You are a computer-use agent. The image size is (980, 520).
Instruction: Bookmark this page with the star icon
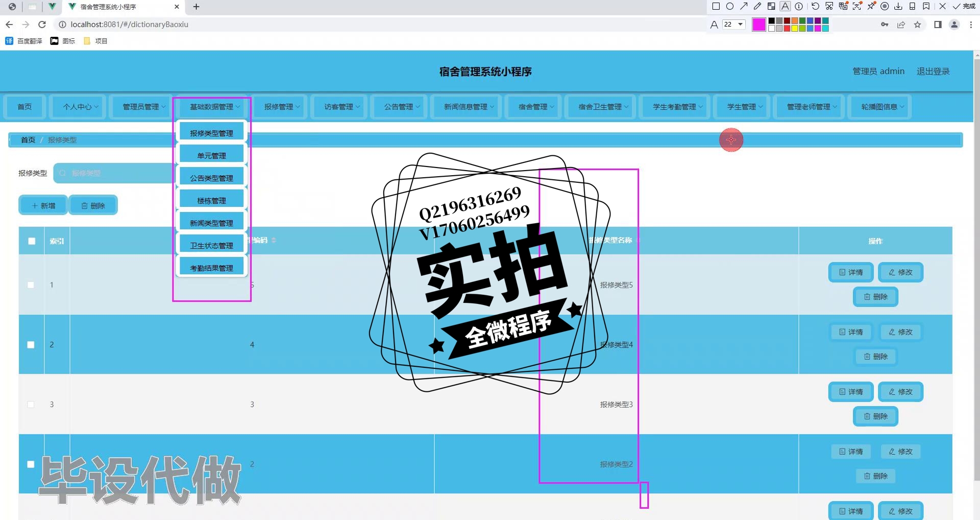pyautogui.click(x=918, y=25)
